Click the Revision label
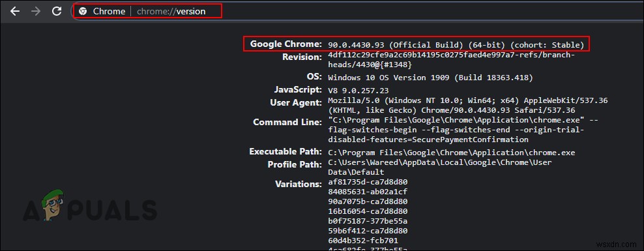The image size is (644, 251). pyautogui.click(x=302, y=57)
